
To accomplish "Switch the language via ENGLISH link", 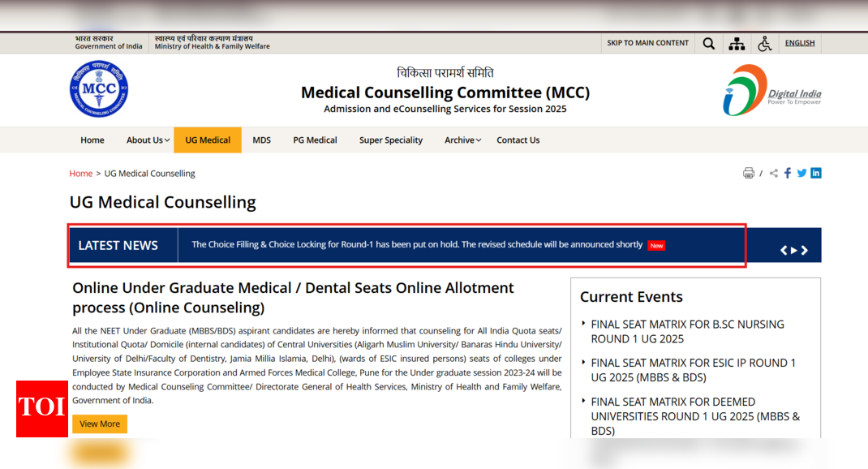I will [799, 43].
